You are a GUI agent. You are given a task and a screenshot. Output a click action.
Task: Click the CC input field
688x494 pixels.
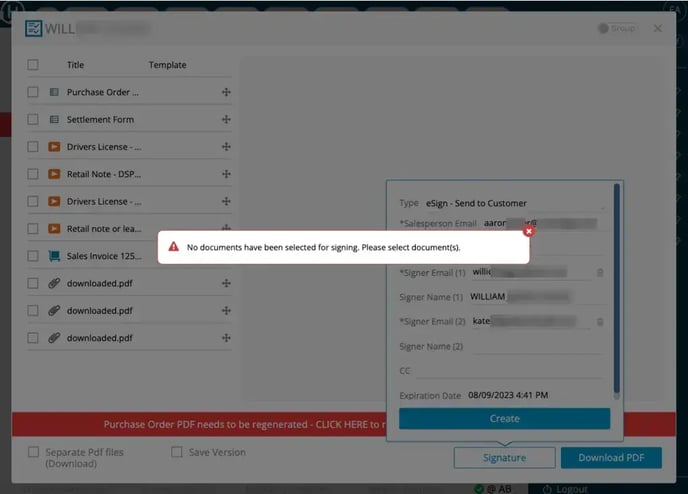[x=510, y=371]
